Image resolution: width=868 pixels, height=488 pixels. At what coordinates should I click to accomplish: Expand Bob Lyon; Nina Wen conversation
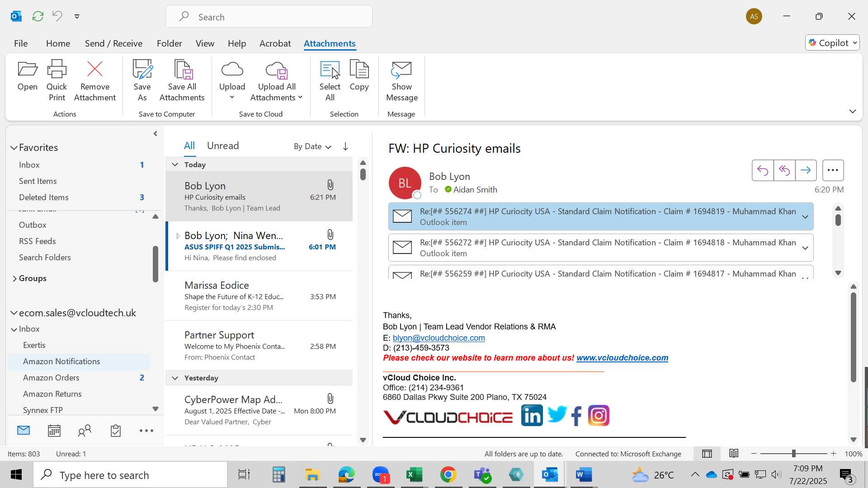point(178,236)
